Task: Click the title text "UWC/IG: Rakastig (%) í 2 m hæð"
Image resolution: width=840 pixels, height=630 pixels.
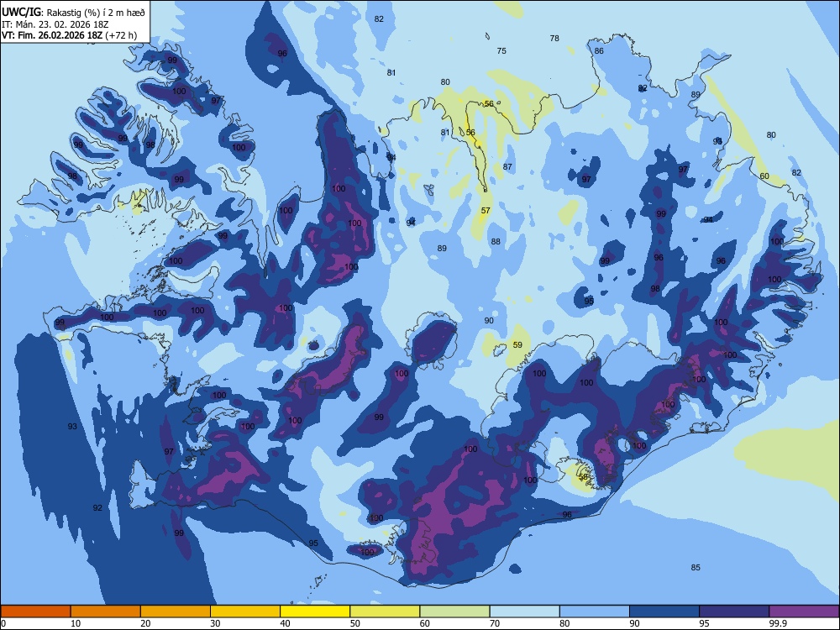Action: click(x=73, y=13)
